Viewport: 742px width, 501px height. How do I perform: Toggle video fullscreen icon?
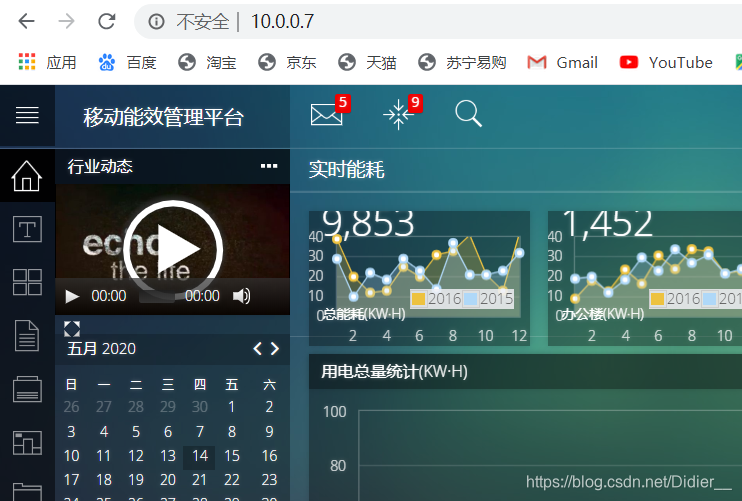pyautogui.click(x=72, y=329)
